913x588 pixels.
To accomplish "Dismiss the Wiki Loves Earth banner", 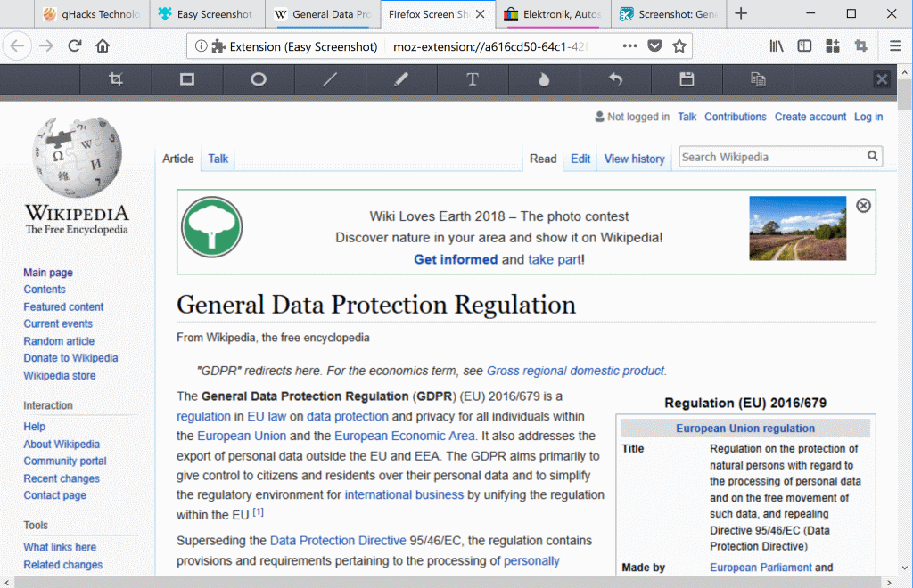I will pos(863,205).
